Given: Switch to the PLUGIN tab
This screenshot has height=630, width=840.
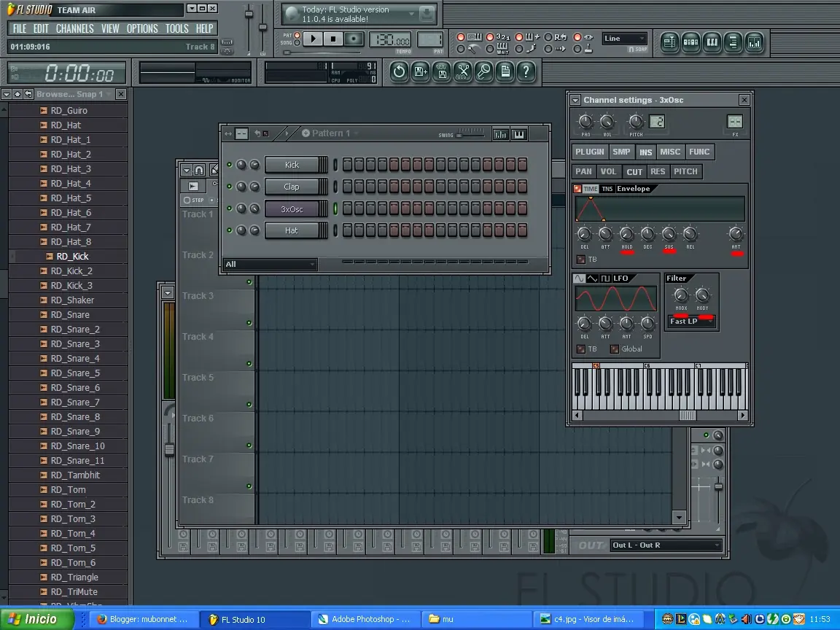Looking at the screenshot, I should tap(590, 152).
